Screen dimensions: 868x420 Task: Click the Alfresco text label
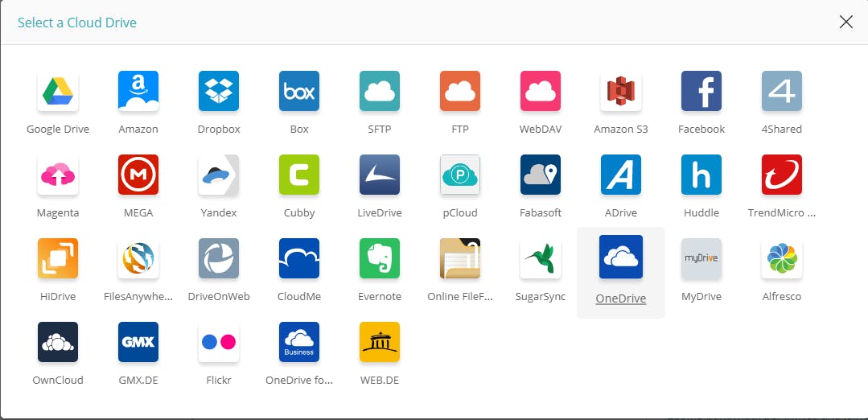pyautogui.click(x=782, y=297)
